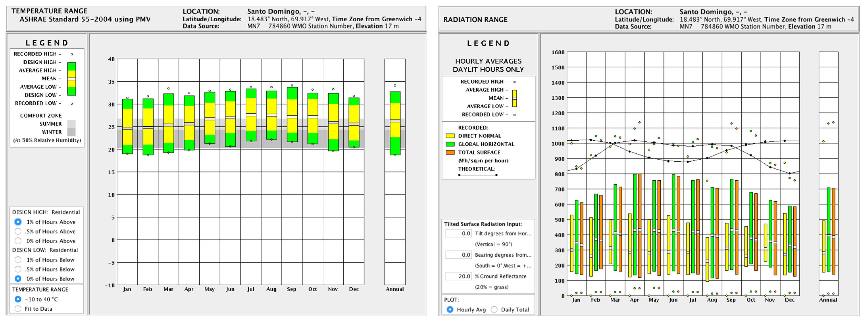Click the Annual label under radiation chart
868x321 pixels.
pyautogui.click(x=828, y=300)
